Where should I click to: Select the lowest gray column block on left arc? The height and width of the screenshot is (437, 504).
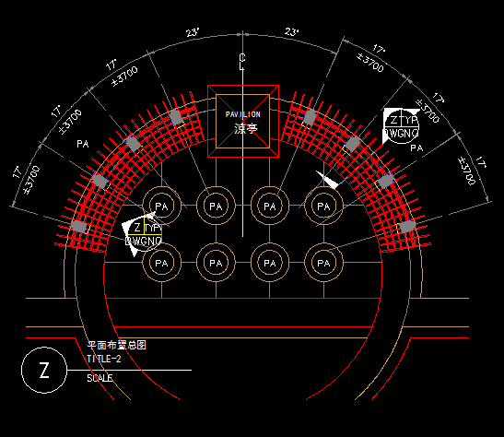click(79, 227)
